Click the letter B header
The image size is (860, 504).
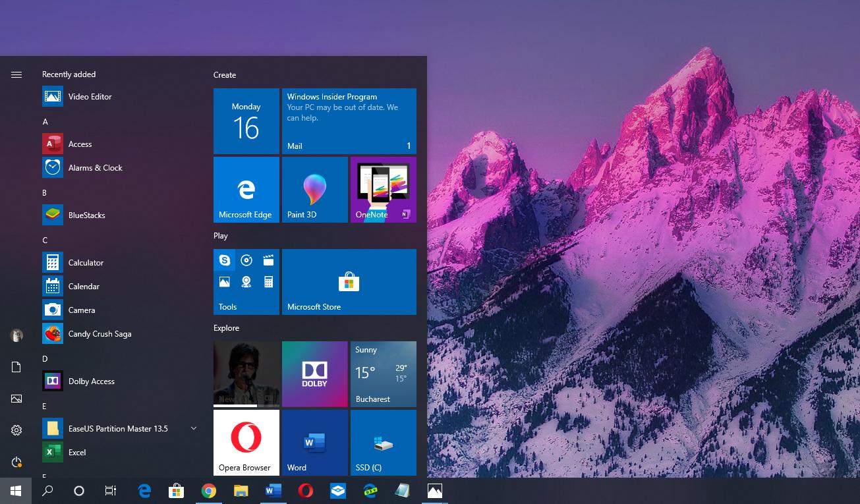45,193
